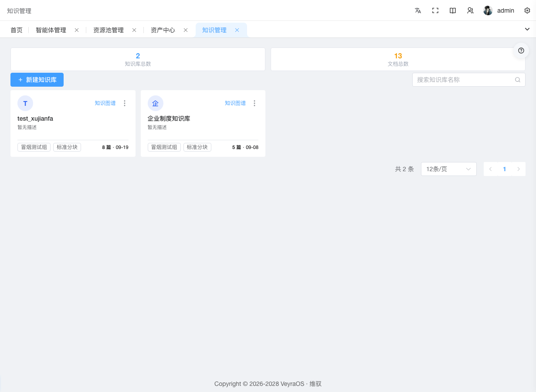Click the admin avatar picture
Viewport: 536px width, 392px height.
pos(488,10)
